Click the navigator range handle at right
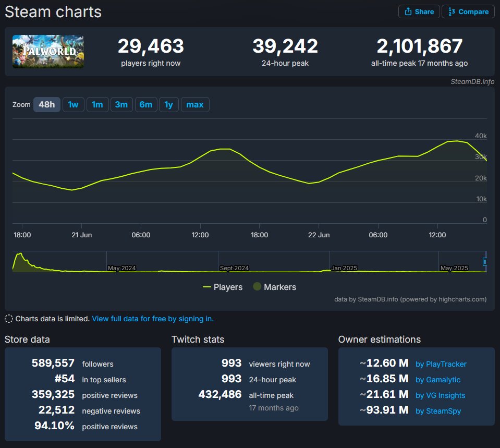 (485, 262)
